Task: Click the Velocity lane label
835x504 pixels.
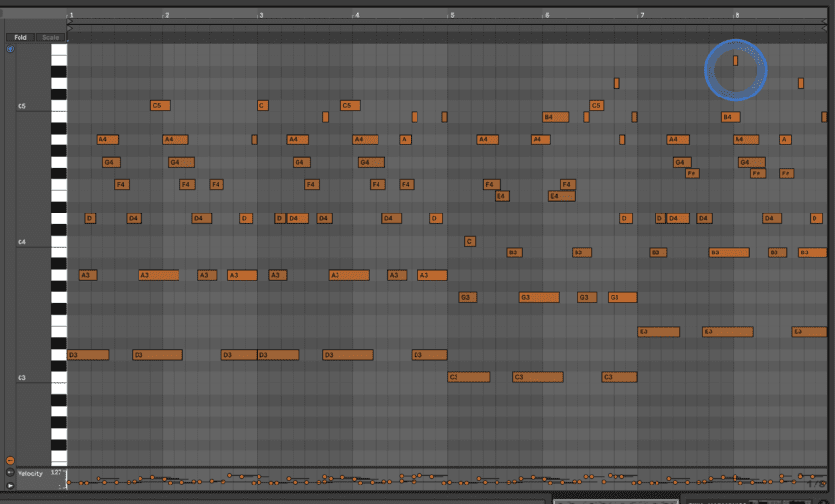Action: coord(30,473)
